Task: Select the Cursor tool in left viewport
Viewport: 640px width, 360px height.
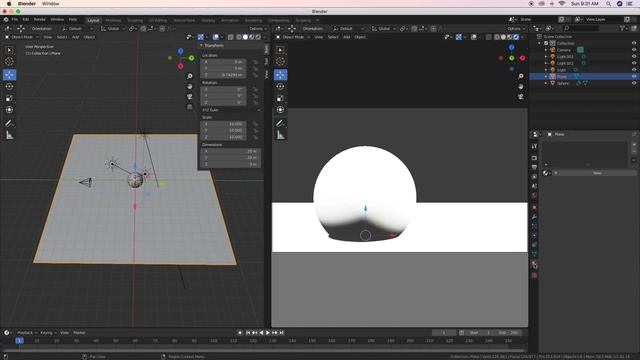Action: pos(9,61)
